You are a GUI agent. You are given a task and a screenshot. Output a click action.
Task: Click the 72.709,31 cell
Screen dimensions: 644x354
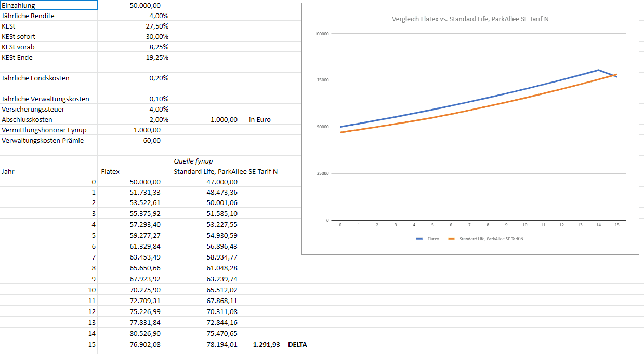click(134, 301)
